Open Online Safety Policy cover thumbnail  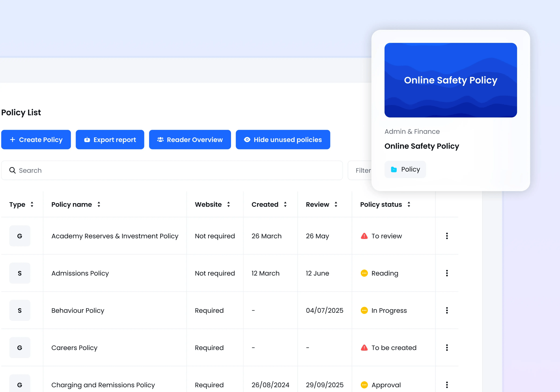click(x=451, y=80)
